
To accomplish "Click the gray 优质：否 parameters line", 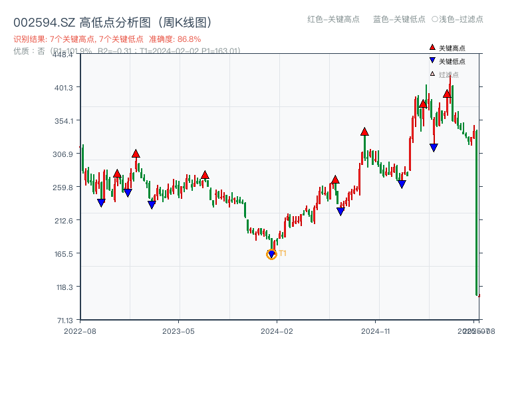I will pyautogui.click(x=127, y=51).
